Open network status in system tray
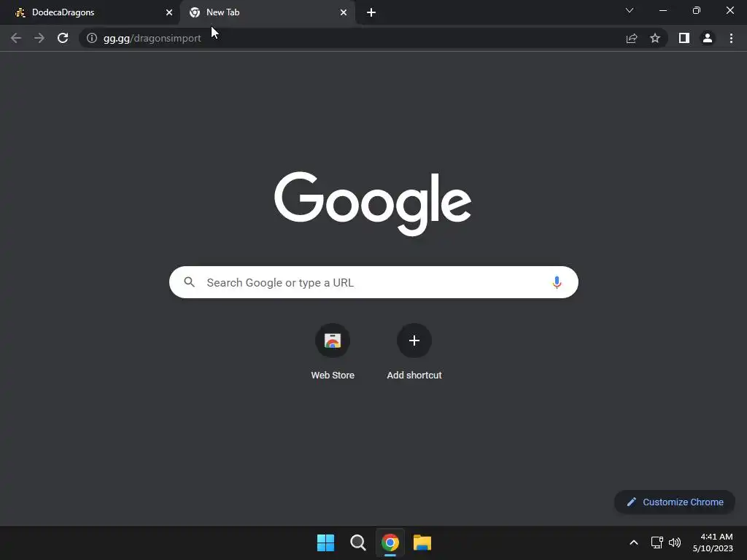The width and height of the screenshot is (747, 560). click(657, 542)
